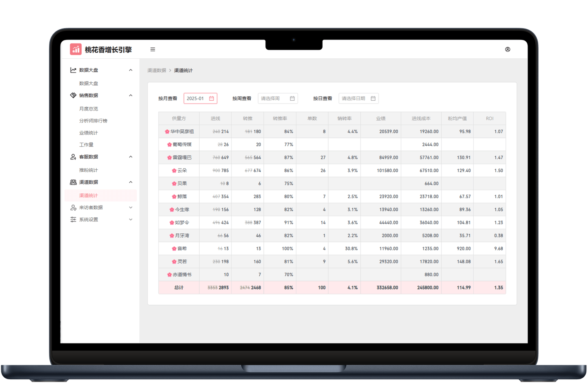Click the 渠道数据 group icon
Image resolution: width=588 pixels, height=383 pixels.
point(73,182)
